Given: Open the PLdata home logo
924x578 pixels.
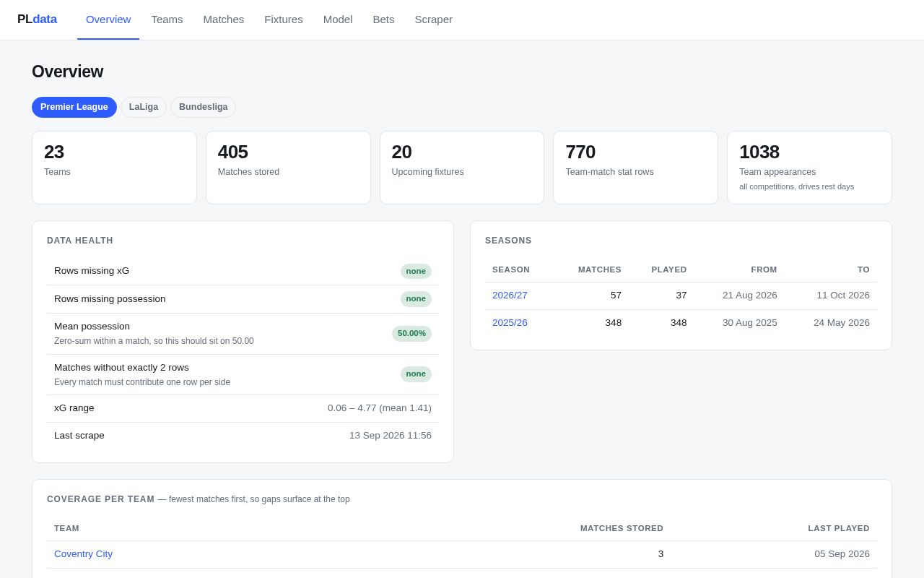Looking at the screenshot, I should point(37,20).
